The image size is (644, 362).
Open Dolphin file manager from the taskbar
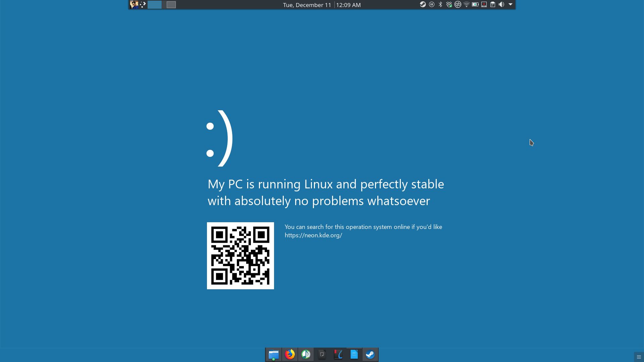point(274,354)
